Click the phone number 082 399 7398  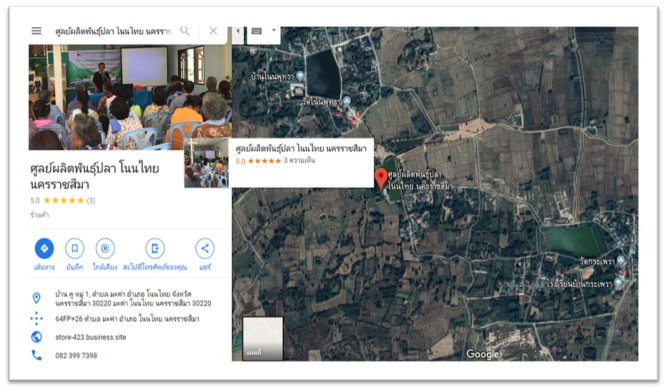tap(76, 356)
